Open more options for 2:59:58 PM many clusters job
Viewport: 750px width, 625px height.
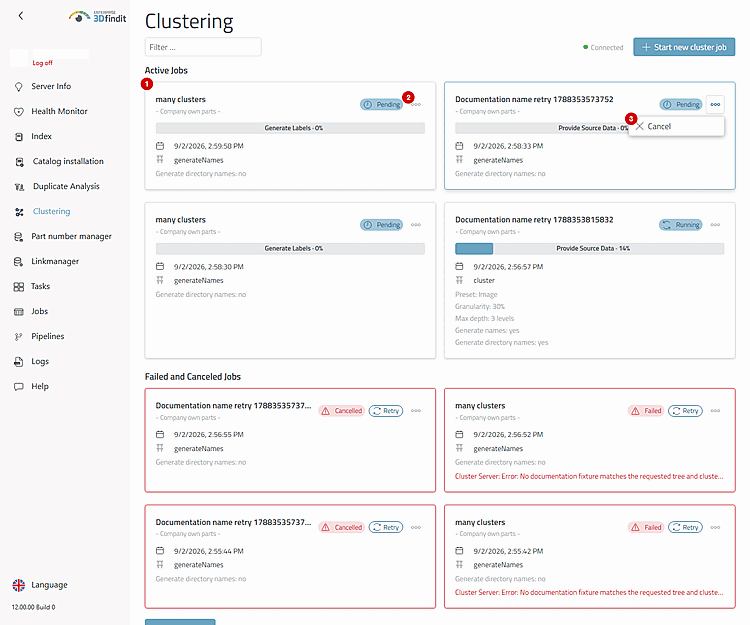(416, 104)
